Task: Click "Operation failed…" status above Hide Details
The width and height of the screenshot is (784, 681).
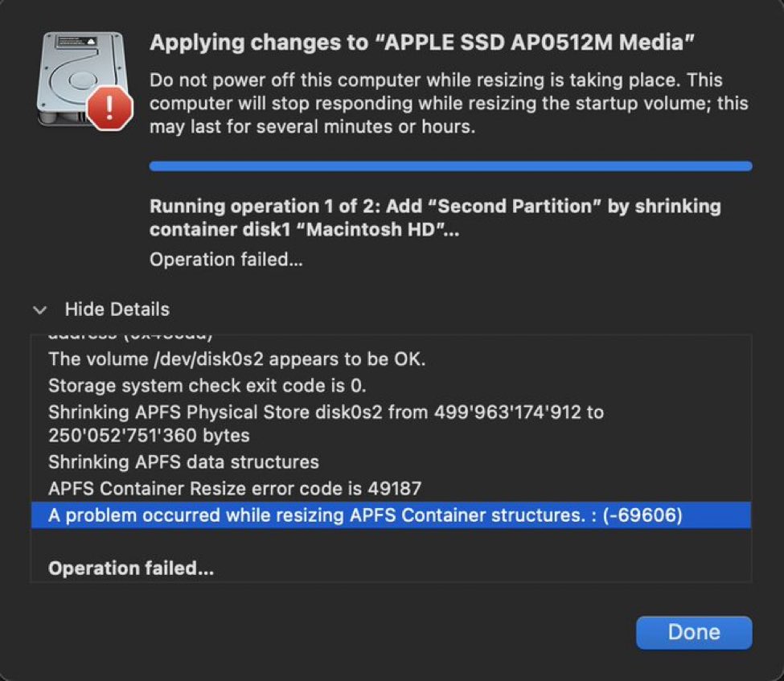Action: pos(226,260)
